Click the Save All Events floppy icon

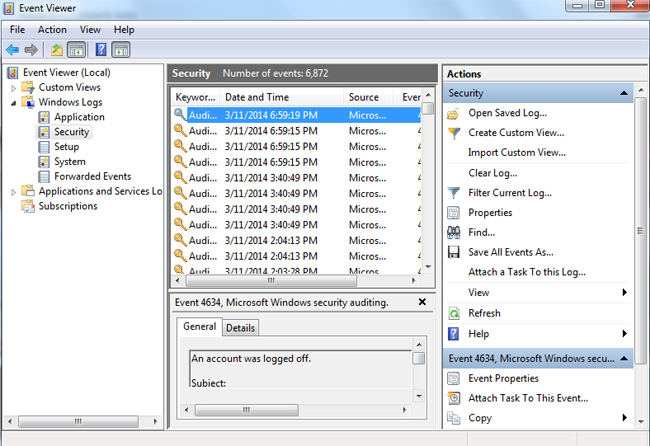click(454, 253)
